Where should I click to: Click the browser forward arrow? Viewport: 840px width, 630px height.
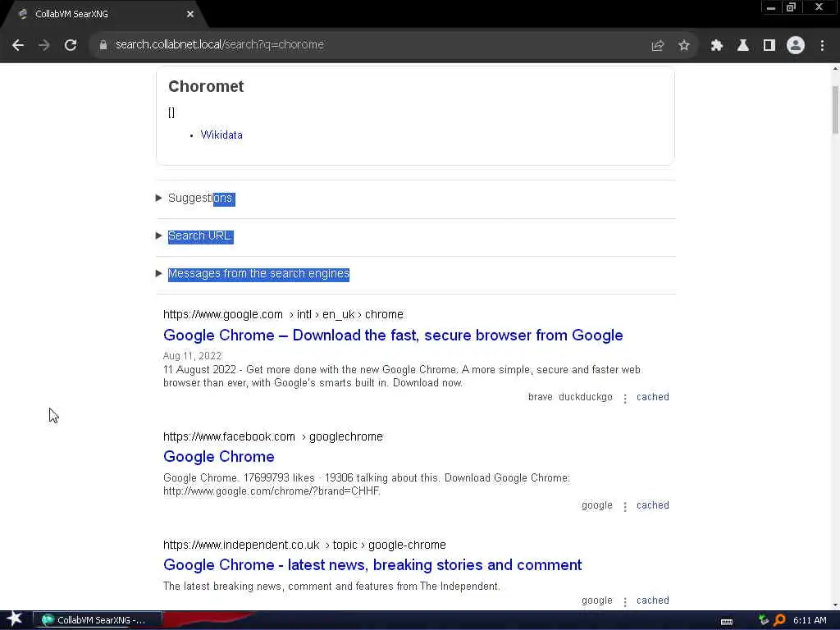tap(44, 46)
